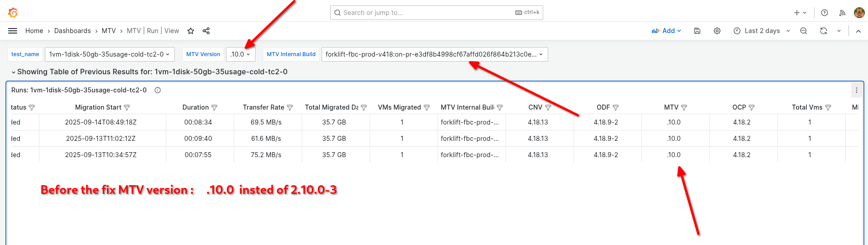Show the panel info description icon
This screenshot has width=868, height=245.
tap(158, 90)
